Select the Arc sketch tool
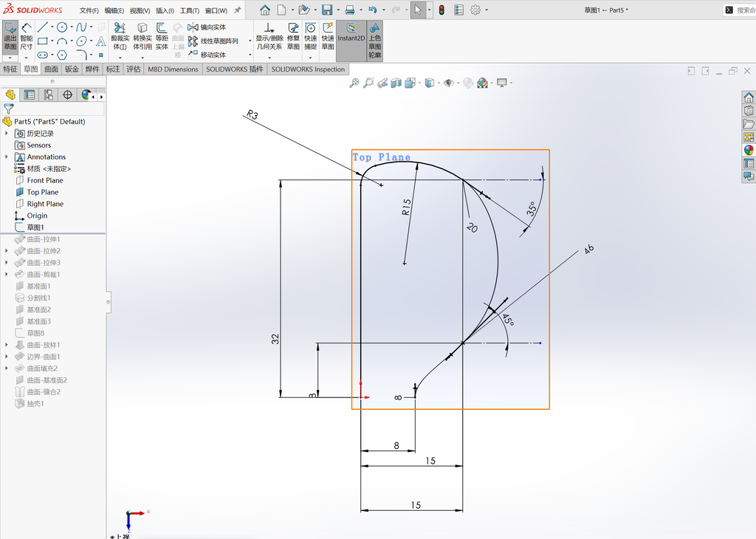 pyautogui.click(x=62, y=41)
